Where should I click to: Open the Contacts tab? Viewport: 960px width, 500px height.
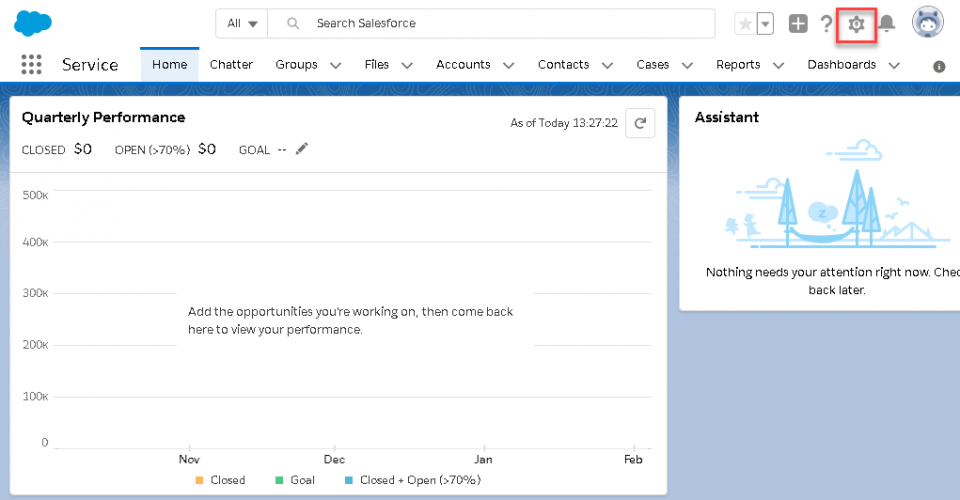click(563, 64)
